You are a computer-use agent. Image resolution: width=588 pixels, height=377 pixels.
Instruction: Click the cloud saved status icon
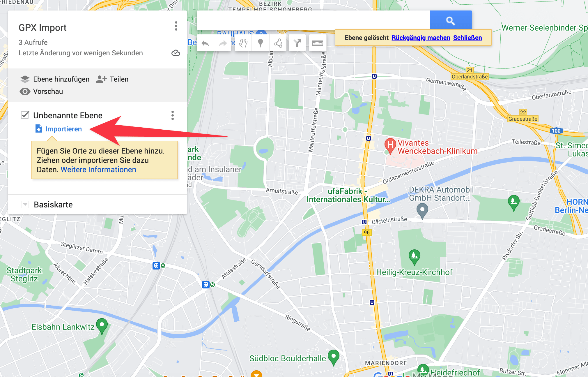176,53
